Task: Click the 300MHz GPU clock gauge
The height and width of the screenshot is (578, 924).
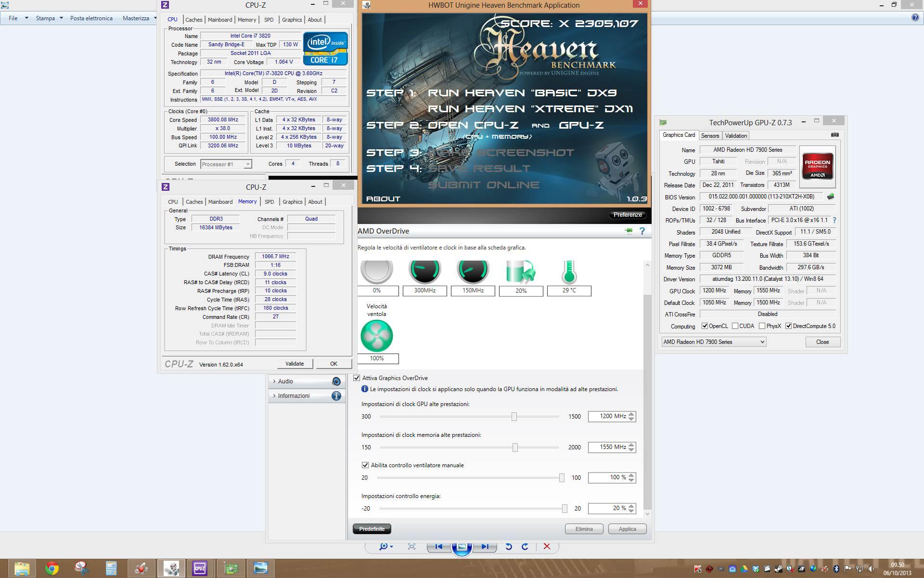Action: 425,271
